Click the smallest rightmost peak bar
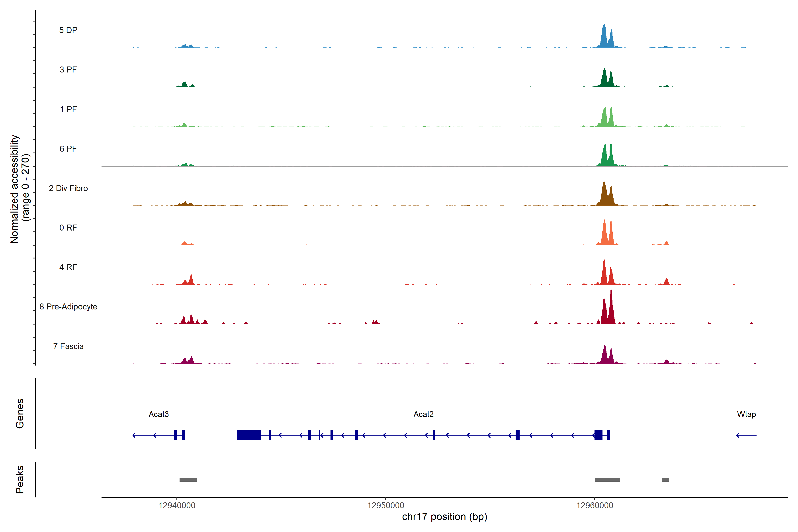The width and height of the screenshot is (798, 532). (x=665, y=480)
